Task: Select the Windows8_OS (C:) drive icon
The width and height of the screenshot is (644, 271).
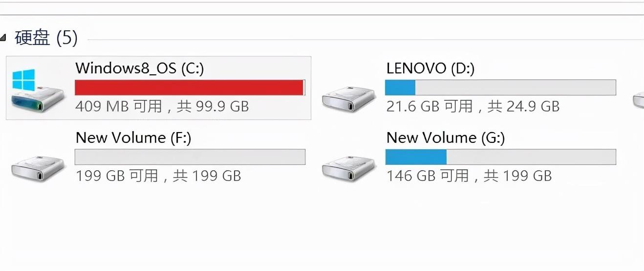Action: [38, 91]
